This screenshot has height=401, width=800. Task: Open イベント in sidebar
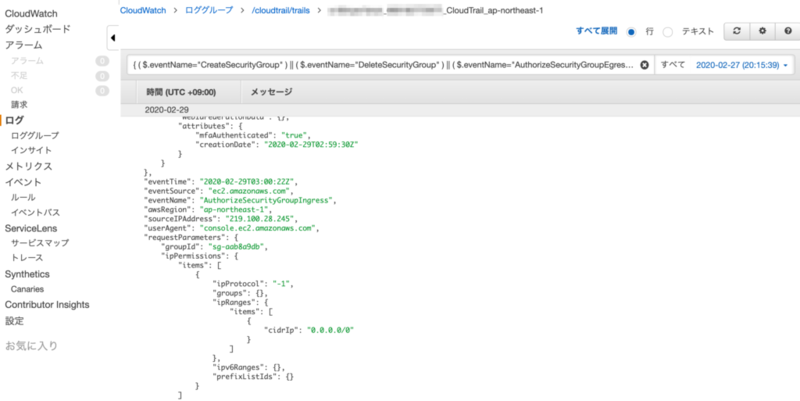23,182
